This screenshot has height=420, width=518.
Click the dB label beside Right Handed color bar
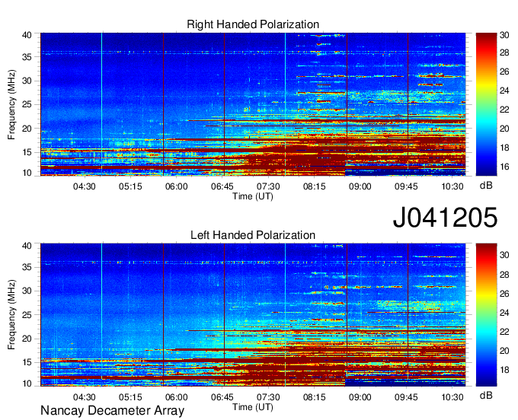(x=486, y=186)
